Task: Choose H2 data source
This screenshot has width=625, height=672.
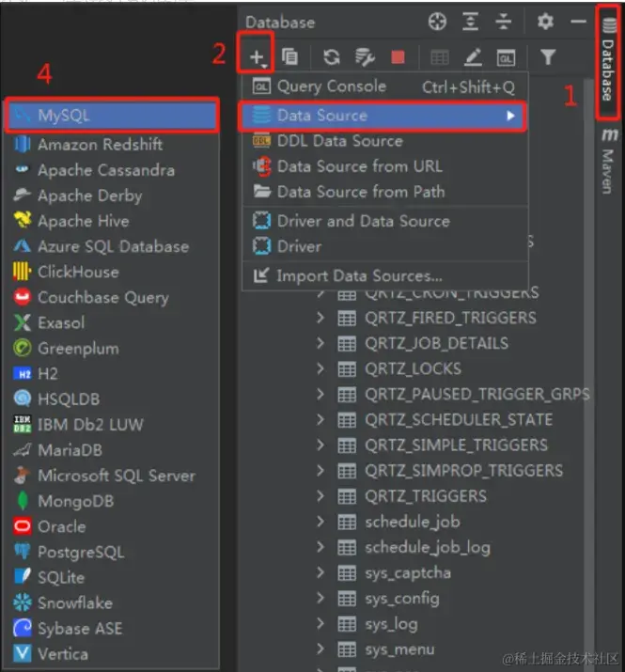Action: (x=112, y=374)
